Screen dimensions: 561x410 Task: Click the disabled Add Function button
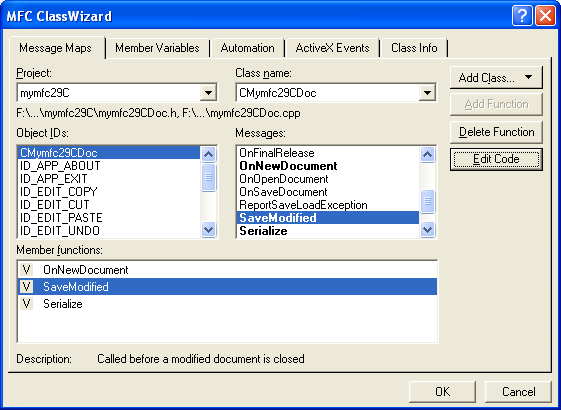[496, 104]
